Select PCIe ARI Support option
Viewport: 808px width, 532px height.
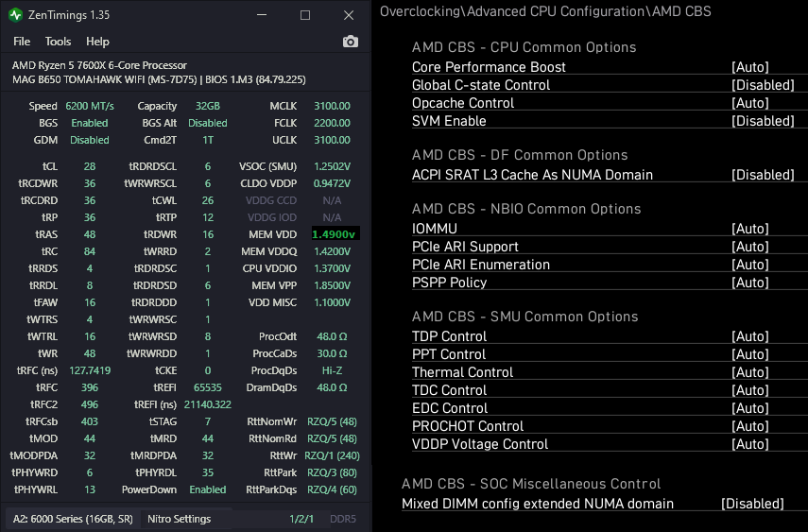[x=603, y=247]
